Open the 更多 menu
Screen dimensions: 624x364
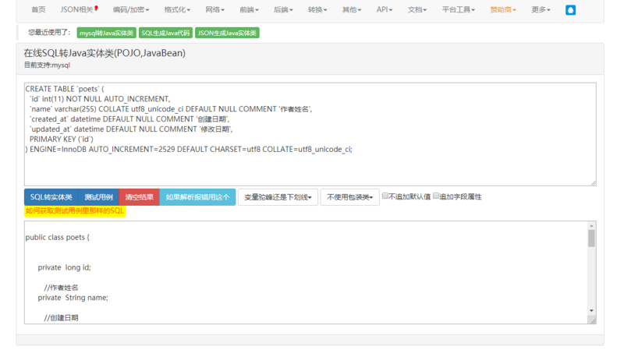pos(541,9)
